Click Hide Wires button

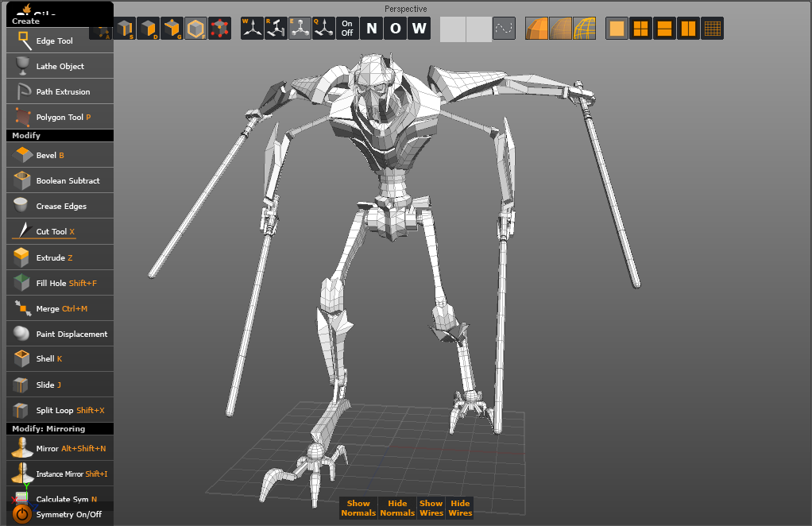[x=460, y=508]
